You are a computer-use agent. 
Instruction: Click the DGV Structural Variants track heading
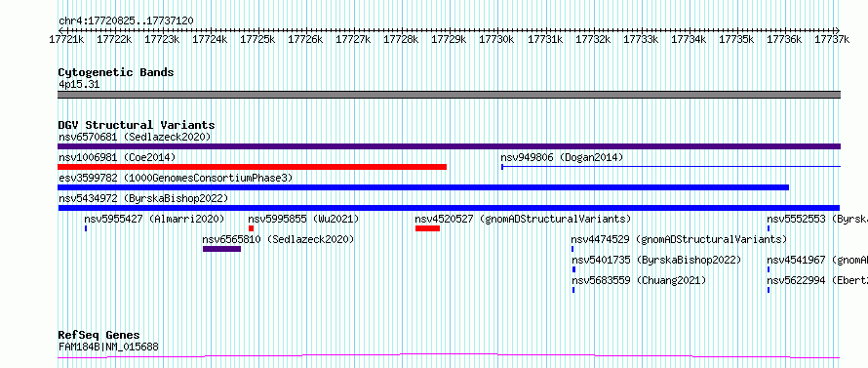137,125
